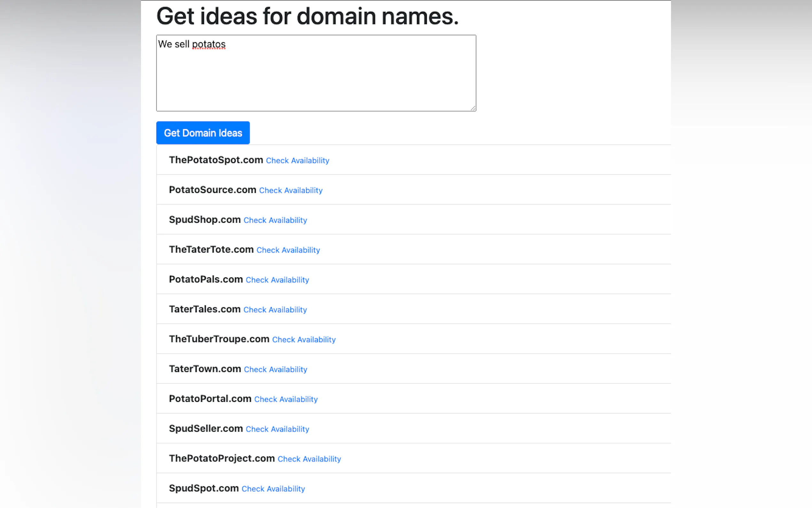Viewport: 812px width, 508px height.
Task: Check availability for PotatoPals.com
Action: click(277, 280)
